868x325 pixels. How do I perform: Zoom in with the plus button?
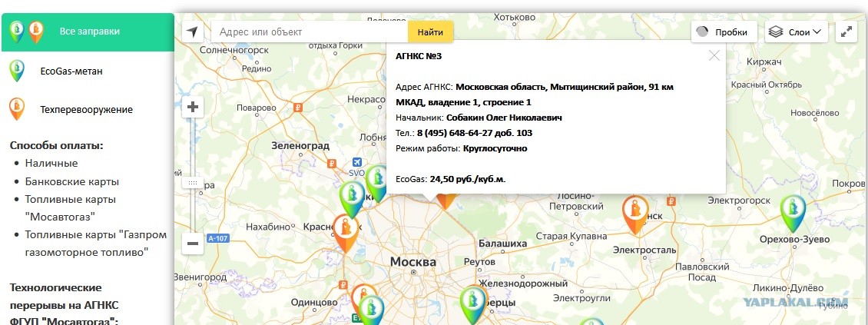[193, 107]
